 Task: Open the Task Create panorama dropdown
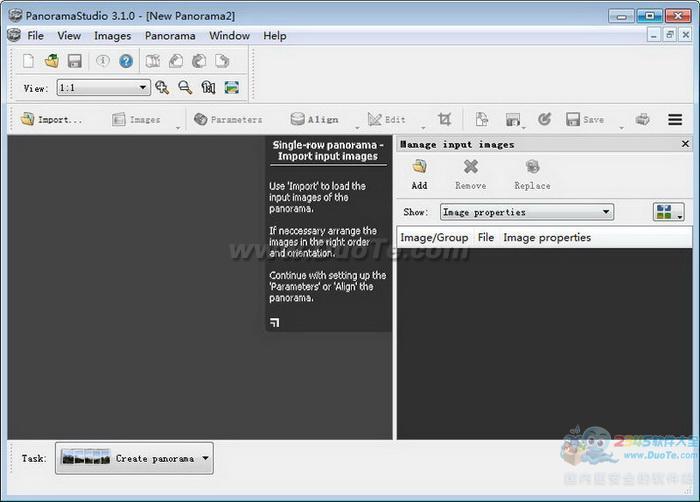(x=134, y=458)
